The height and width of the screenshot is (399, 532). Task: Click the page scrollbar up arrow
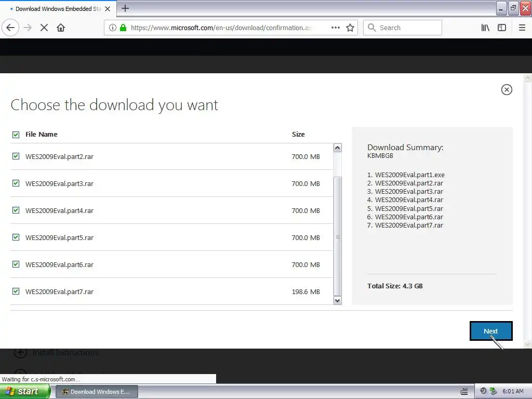click(x=528, y=78)
